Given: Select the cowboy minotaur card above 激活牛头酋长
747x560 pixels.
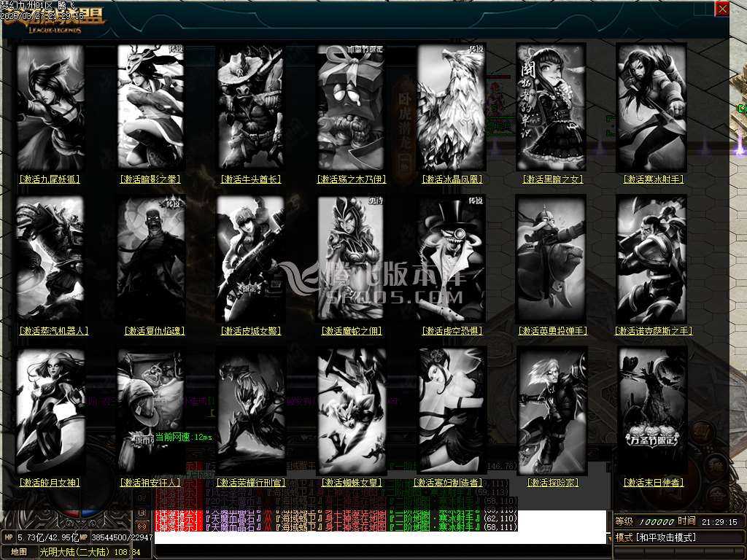Looking at the screenshot, I should click(251, 108).
